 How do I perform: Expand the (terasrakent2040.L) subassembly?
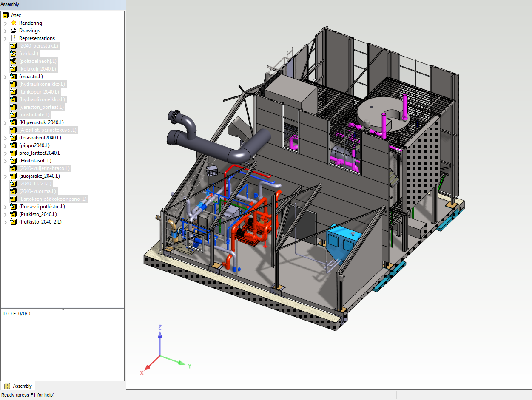(6, 138)
